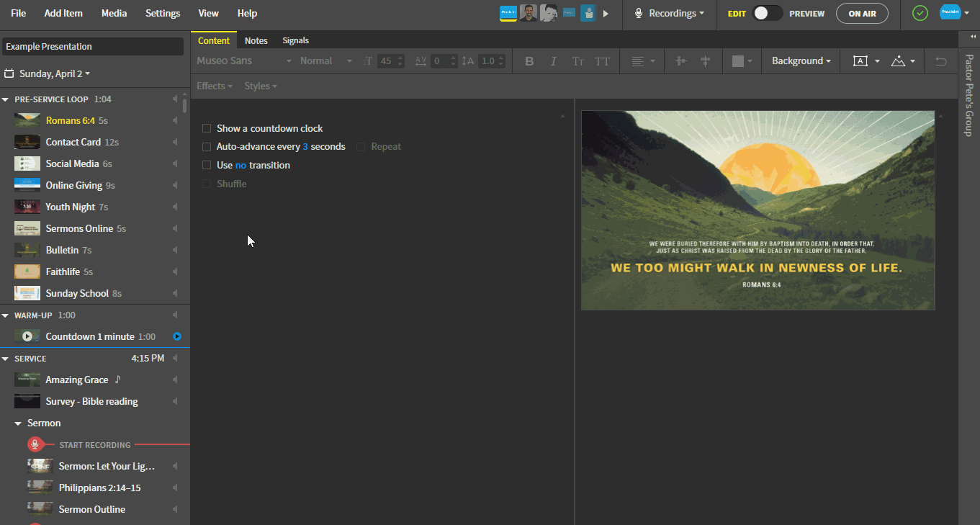Open the Effects dropdown
Image resolution: width=980 pixels, height=525 pixels.
pos(215,86)
